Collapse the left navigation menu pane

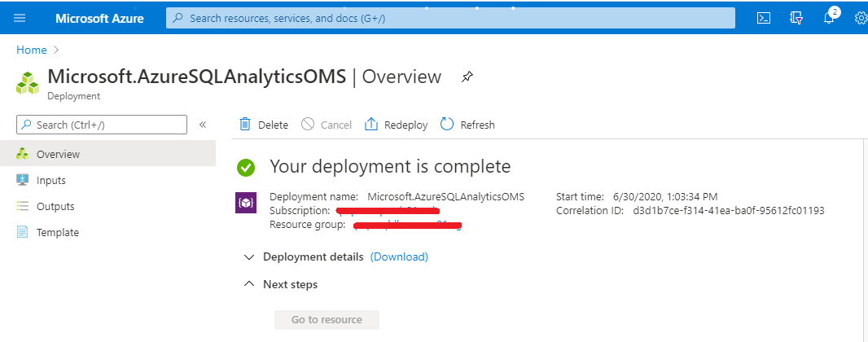(x=203, y=125)
